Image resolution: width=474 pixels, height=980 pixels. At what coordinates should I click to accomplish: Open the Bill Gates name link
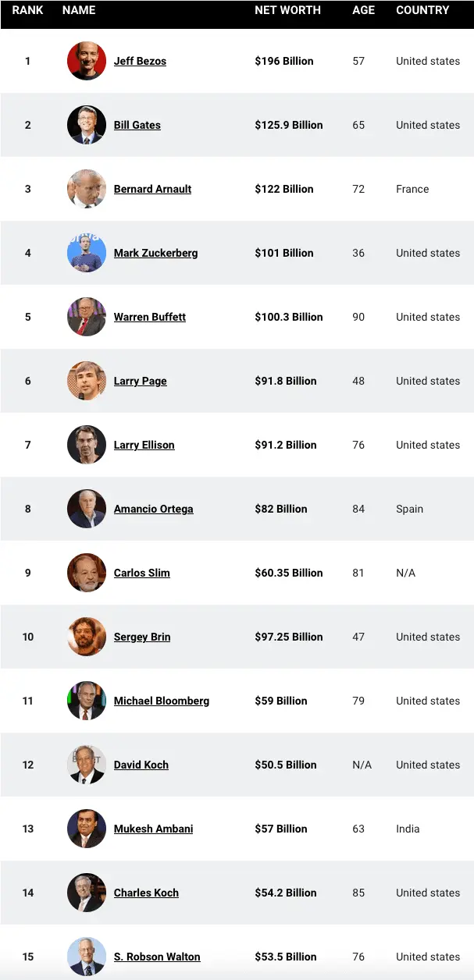137,125
